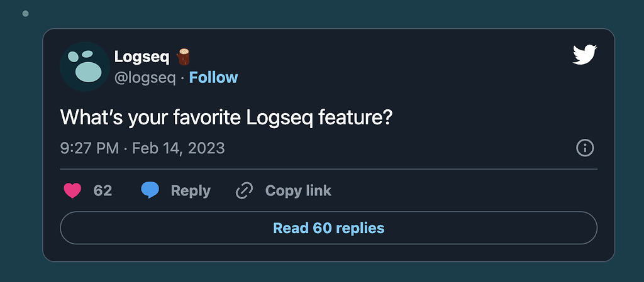Open the Twitter info circle icon
This screenshot has width=644, height=282.
[585, 148]
